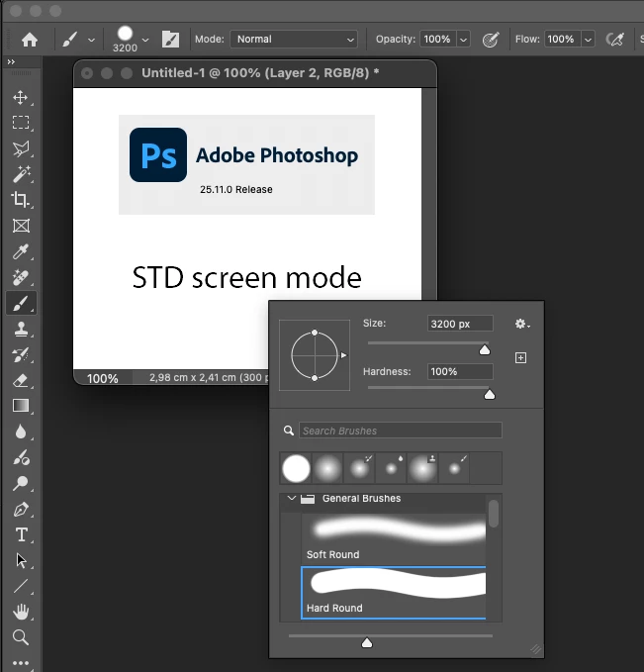The image size is (644, 672).
Task: Select the Clone Stamp tool
Action: click(x=21, y=329)
